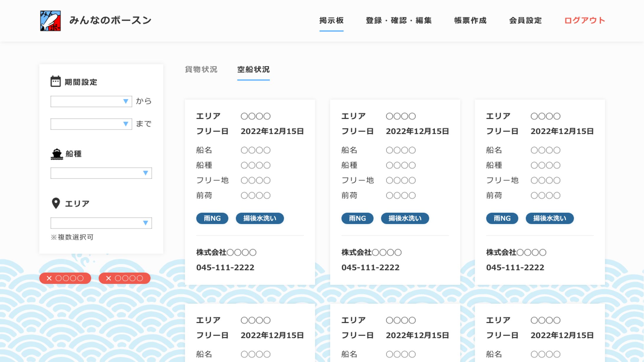
Task: Click phone number 045-111-2222 on the middle card
Action: [370, 267]
